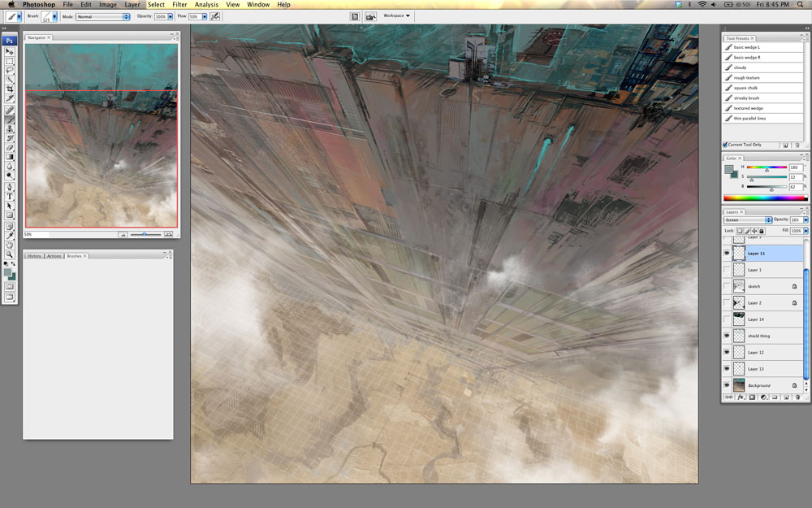Open the Image menu

pos(108,4)
